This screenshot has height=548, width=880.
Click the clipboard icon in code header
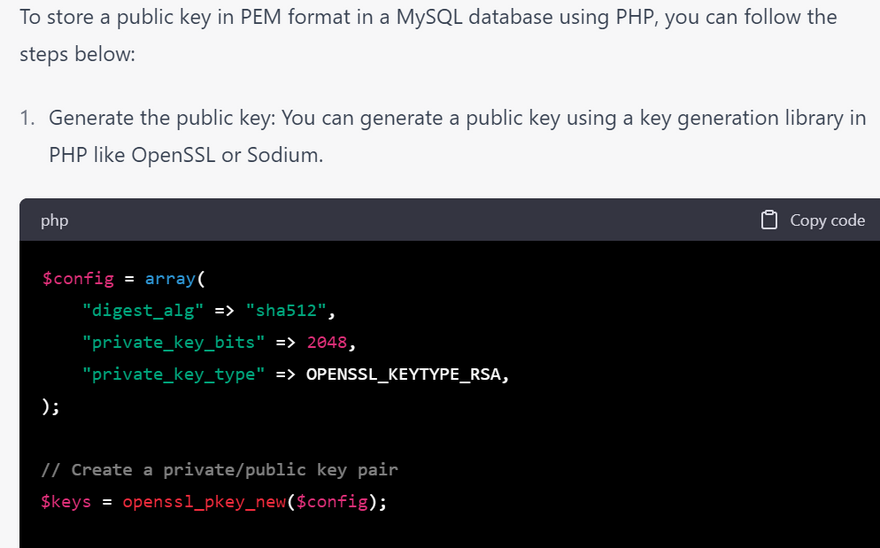(769, 220)
